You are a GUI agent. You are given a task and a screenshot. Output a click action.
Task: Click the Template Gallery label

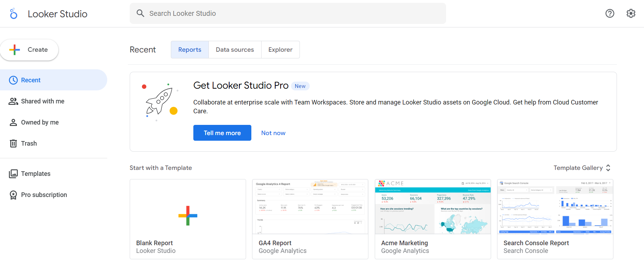(578, 168)
